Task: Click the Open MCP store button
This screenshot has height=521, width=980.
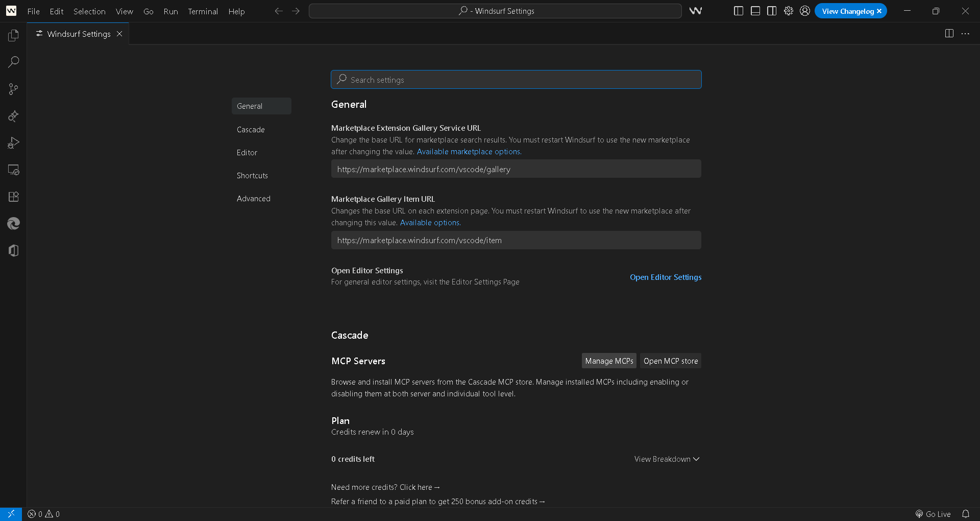Action: click(x=670, y=361)
